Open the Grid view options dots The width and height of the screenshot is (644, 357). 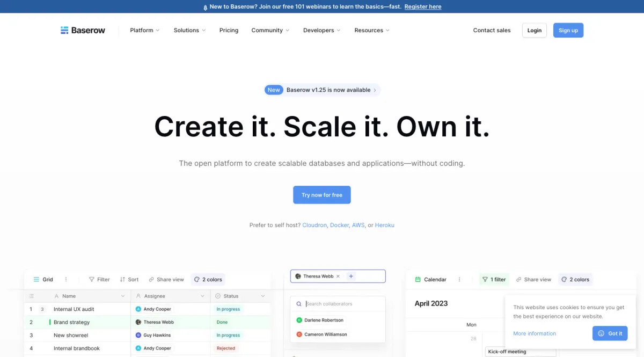click(66, 279)
